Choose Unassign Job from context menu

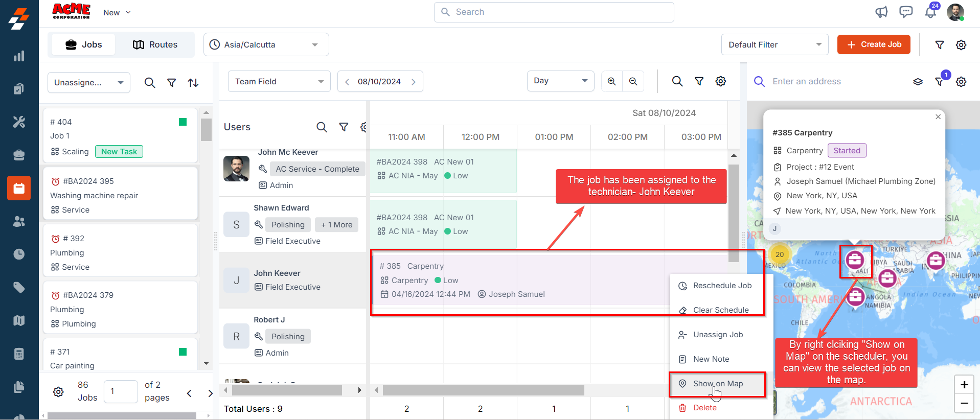pyautogui.click(x=721, y=335)
